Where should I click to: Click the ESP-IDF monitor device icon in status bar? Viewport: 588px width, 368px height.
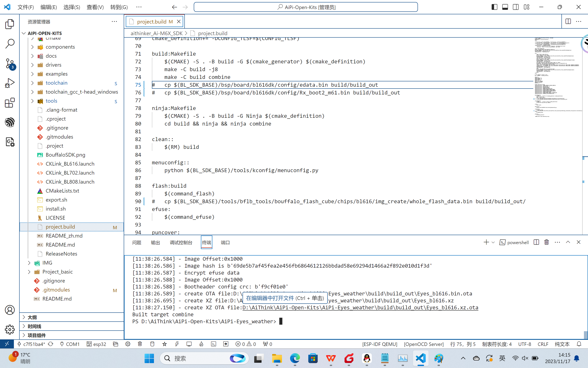(x=189, y=344)
